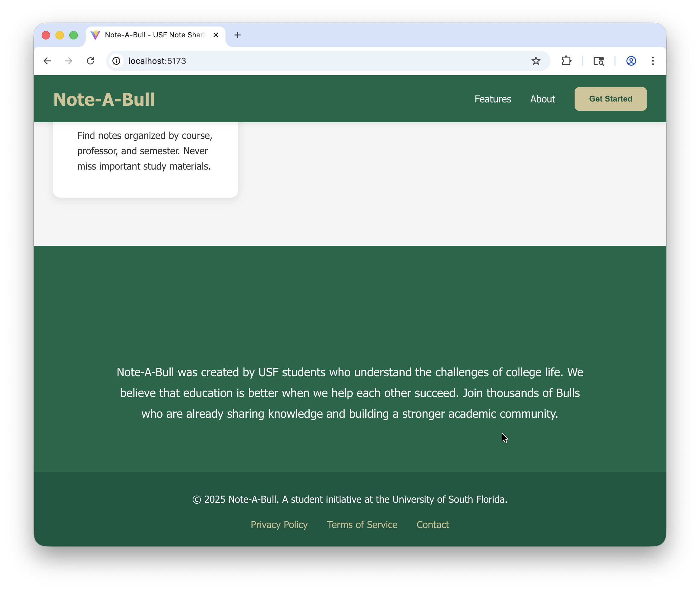
Task: Select the Note-A-Bull USF Note Sharing tab
Action: pos(154,35)
